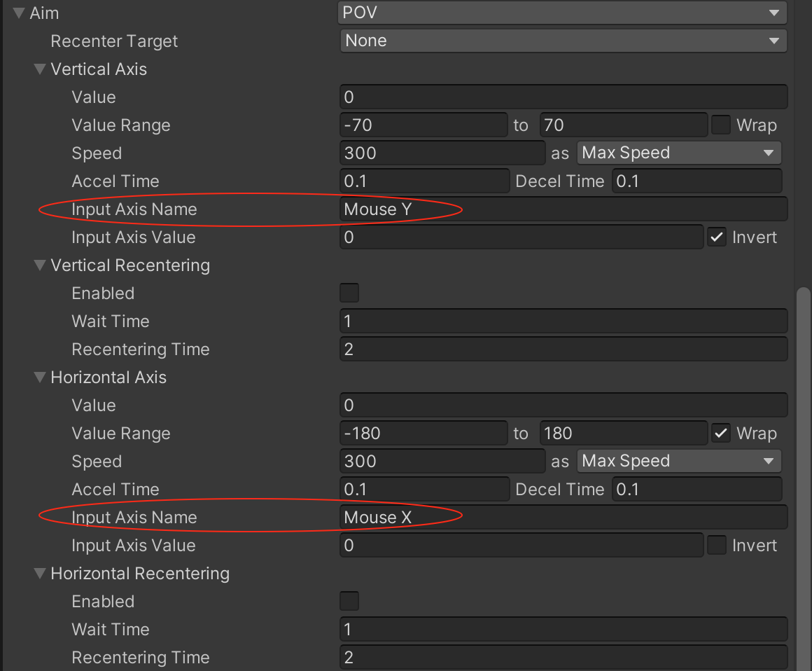
Task: Open the Recenter Target dropdown
Action: pyautogui.click(x=563, y=41)
